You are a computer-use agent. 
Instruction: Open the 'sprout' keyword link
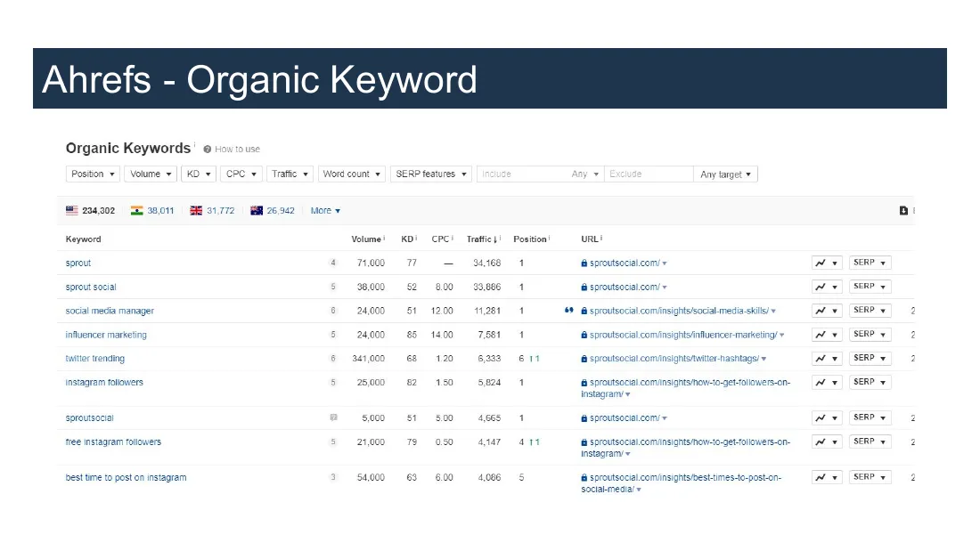[x=78, y=263]
